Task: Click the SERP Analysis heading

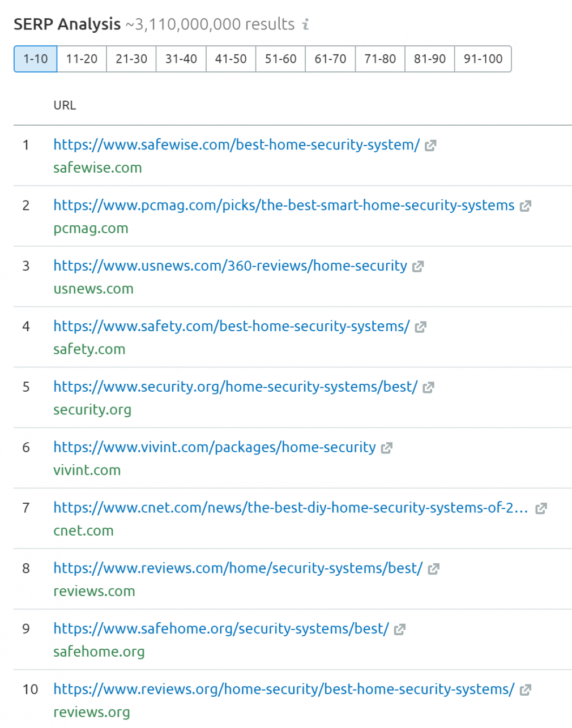Action: [67, 24]
